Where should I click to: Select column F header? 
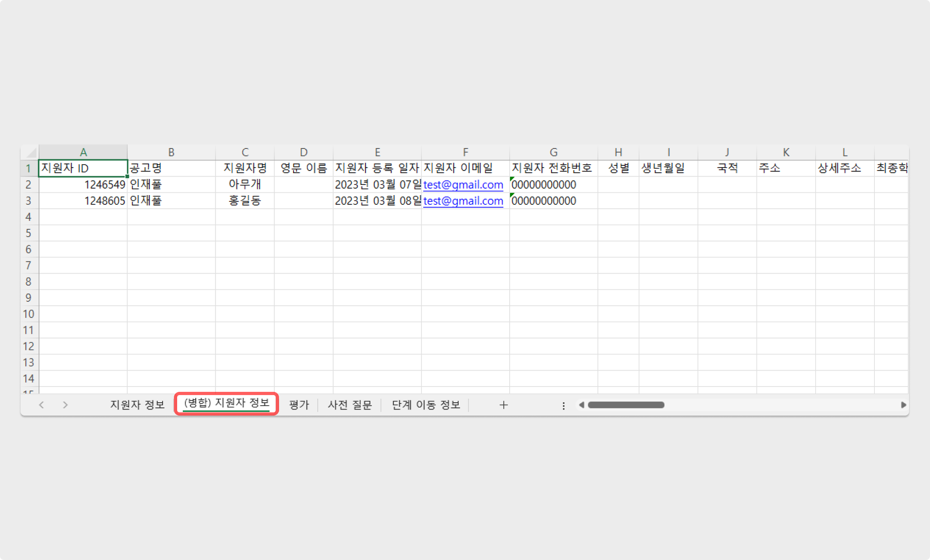(465, 152)
